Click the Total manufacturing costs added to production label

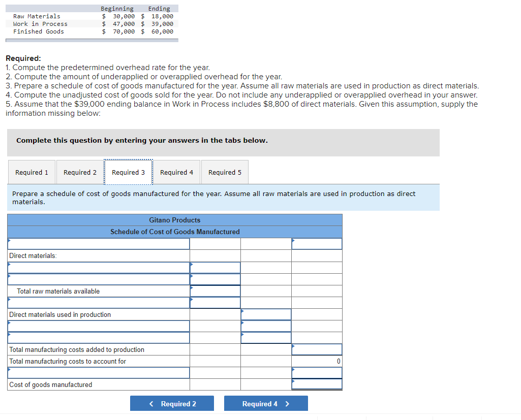click(77, 349)
